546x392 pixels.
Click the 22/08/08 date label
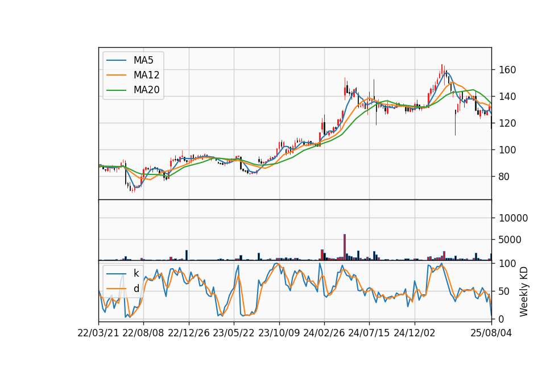tap(143, 333)
